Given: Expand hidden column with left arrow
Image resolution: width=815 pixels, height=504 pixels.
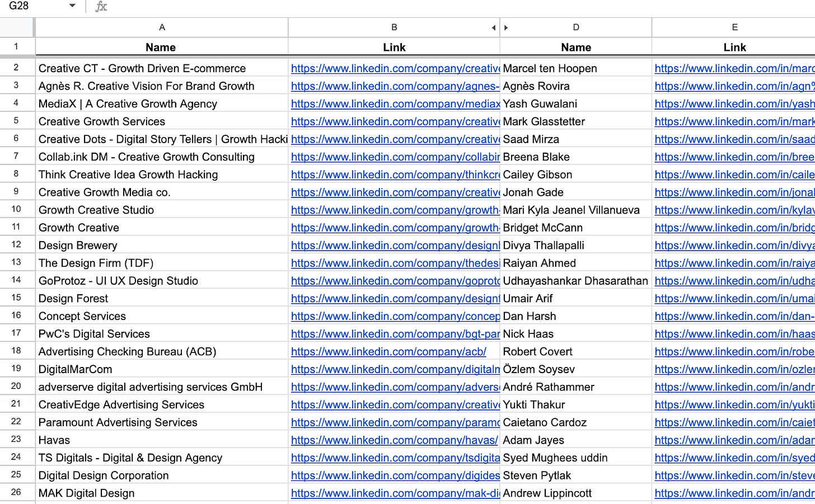Looking at the screenshot, I should click(493, 27).
